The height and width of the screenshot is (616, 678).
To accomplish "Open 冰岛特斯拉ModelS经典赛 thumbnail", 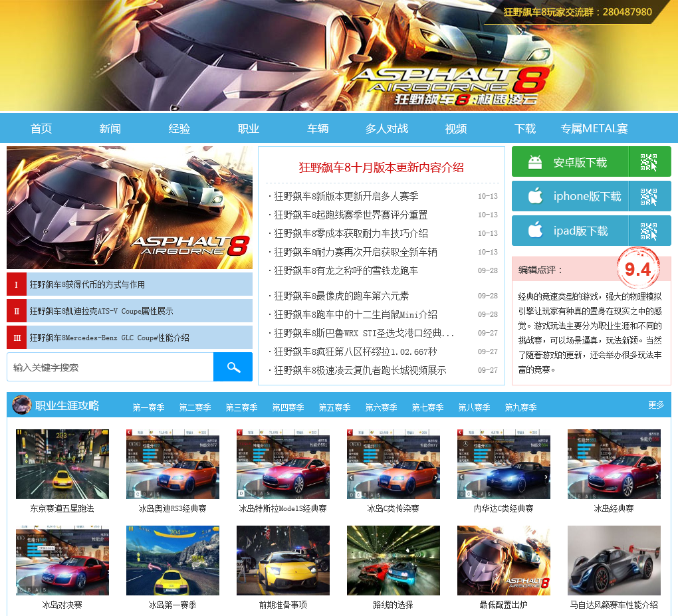I will (282, 464).
